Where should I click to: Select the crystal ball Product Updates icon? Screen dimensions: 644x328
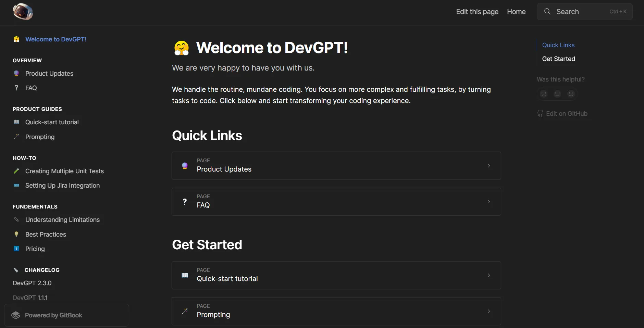(x=16, y=73)
